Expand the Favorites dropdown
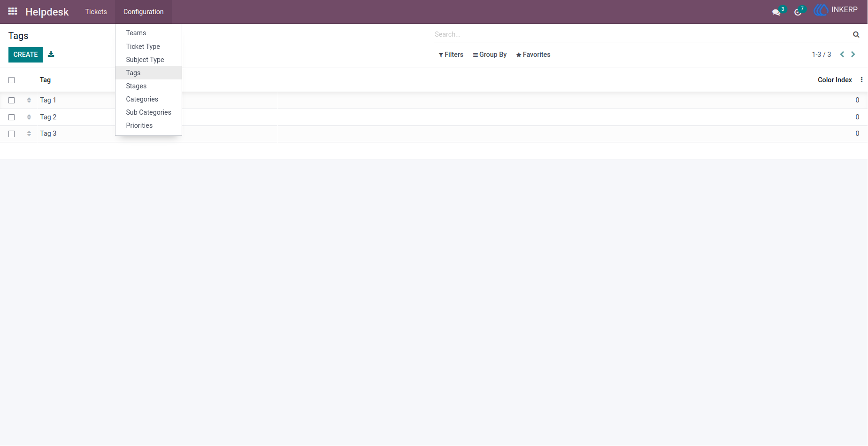 [x=533, y=55]
